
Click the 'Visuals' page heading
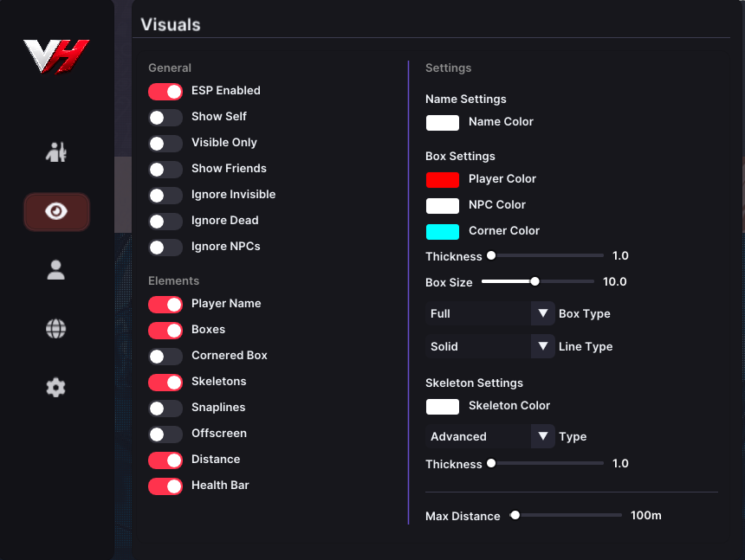point(171,25)
